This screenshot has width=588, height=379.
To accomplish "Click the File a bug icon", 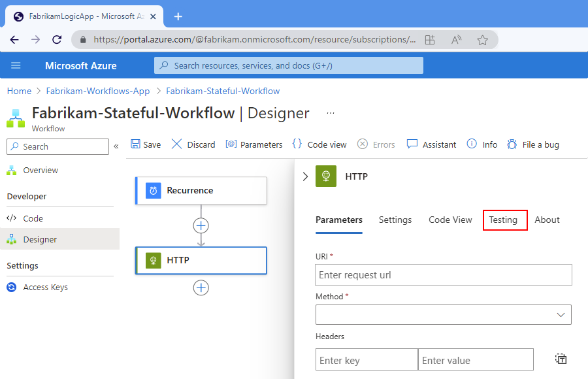I will point(512,144).
